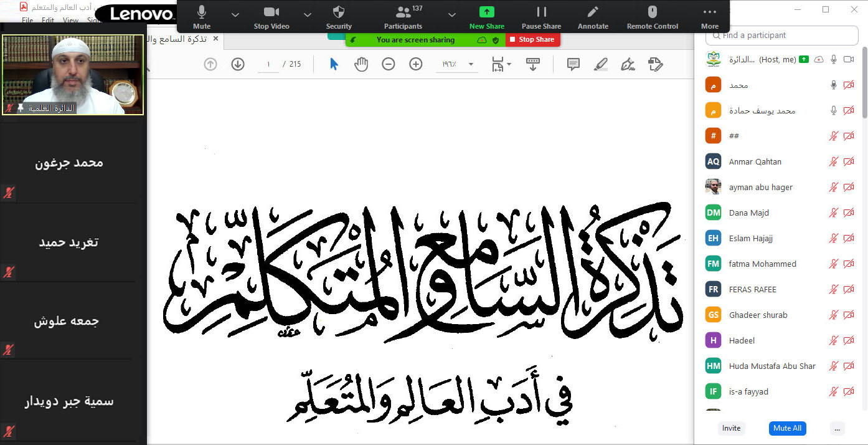Add a comment with sticky note tool
The width and height of the screenshot is (868, 445).
(x=573, y=64)
